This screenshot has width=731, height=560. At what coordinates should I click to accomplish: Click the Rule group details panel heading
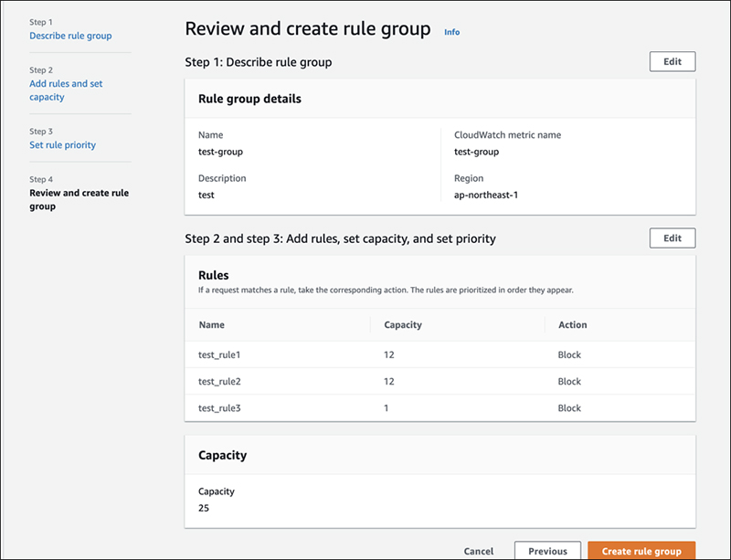[x=249, y=99]
